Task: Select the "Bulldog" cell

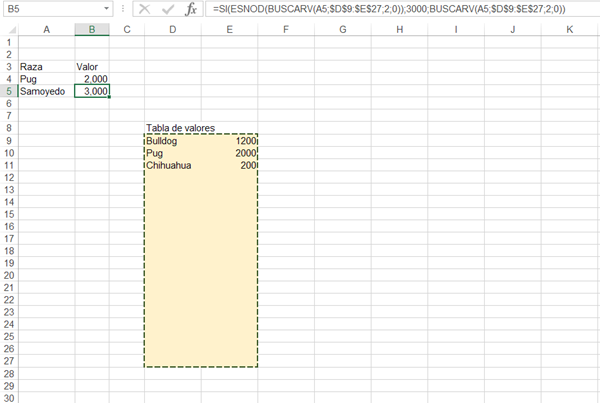Action: coord(173,141)
